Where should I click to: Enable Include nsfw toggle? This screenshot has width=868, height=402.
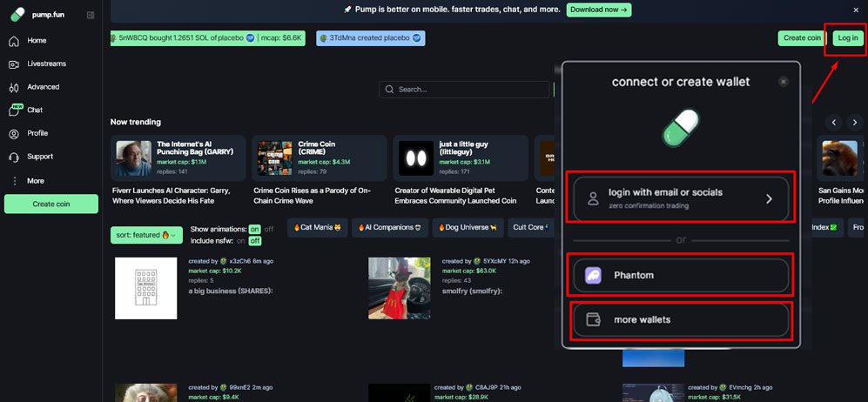click(240, 241)
